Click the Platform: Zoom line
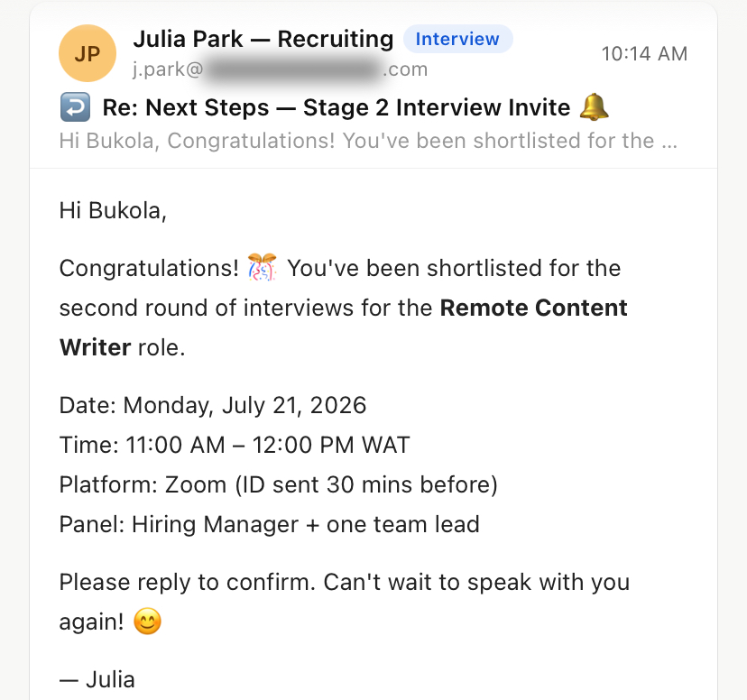Image resolution: width=747 pixels, height=700 pixels. tap(278, 484)
